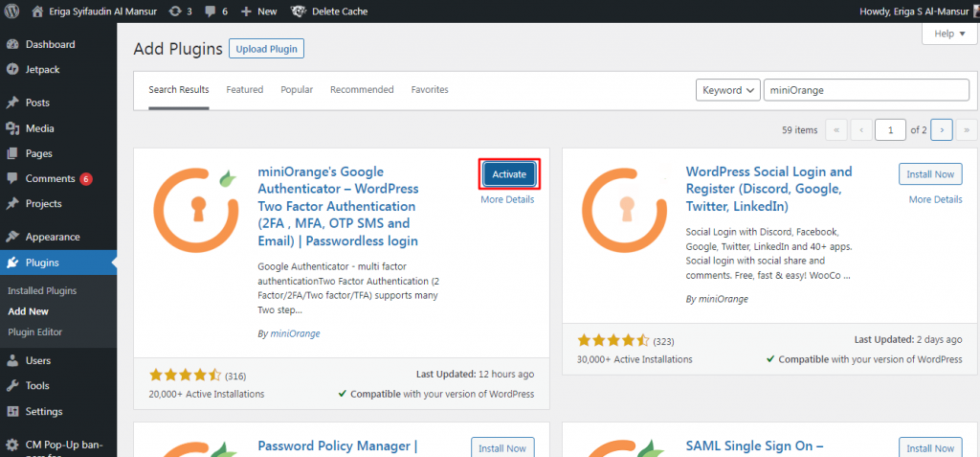Switch to the Search Results tab

179,90
